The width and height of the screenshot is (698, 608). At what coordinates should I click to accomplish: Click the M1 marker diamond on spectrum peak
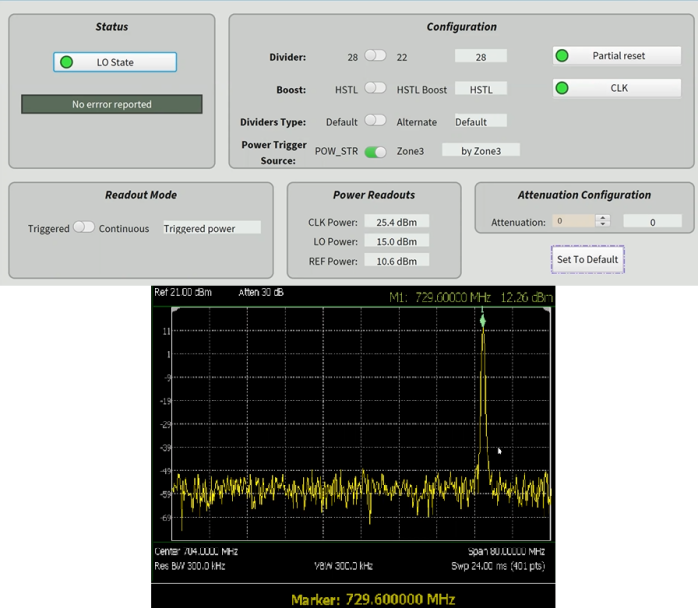(x=482, y=320)
